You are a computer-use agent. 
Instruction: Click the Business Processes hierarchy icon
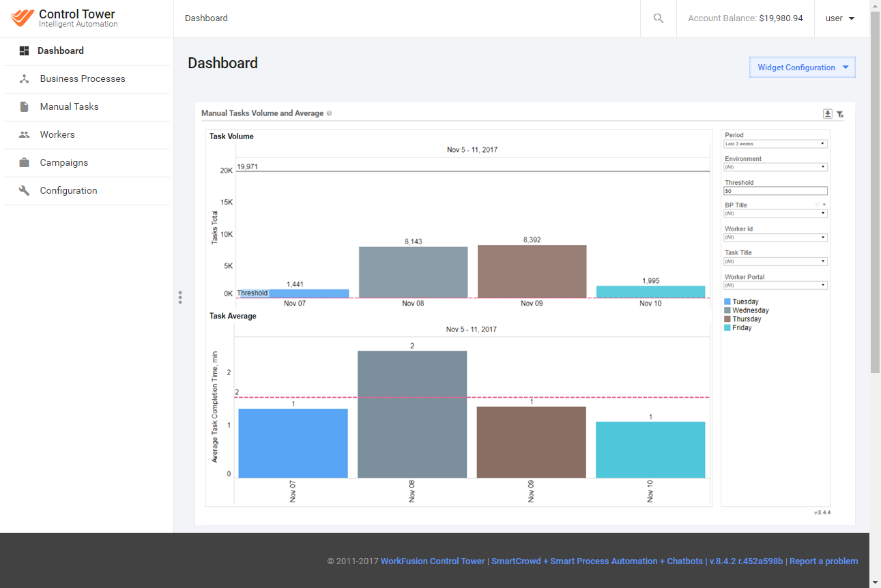pyautogui.click(x=25, y=79)
